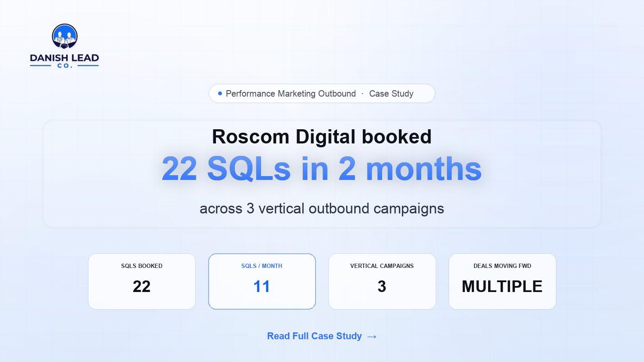The height and width of the screenshot is (362, 644).
Task: Click the SQLS / MONTH label
Action: (x=262, y=266)
